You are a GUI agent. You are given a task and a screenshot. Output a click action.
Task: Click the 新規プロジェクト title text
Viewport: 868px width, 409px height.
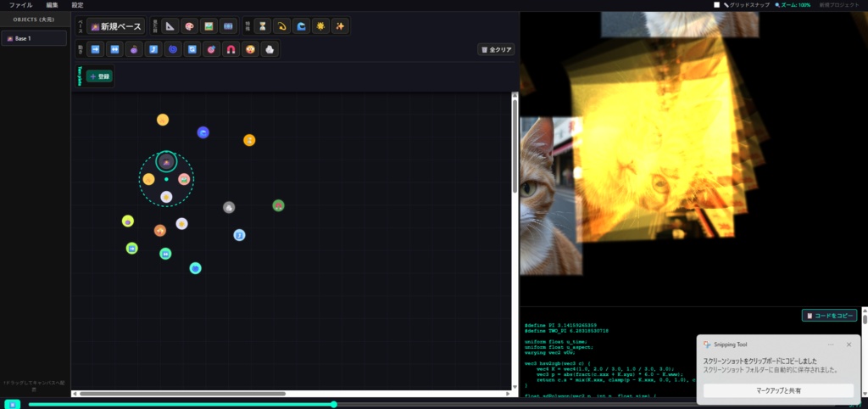839,5
